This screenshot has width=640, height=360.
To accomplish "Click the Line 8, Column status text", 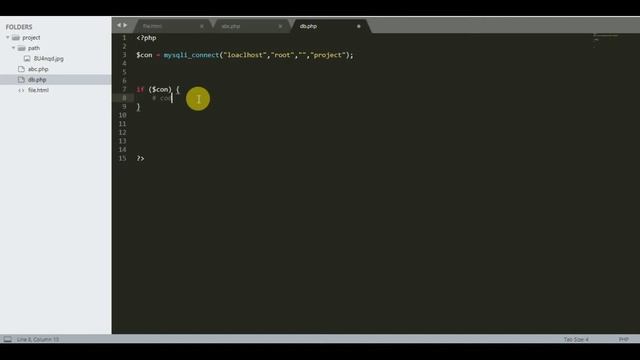I will pyautogui.click(x=38, y=339).
